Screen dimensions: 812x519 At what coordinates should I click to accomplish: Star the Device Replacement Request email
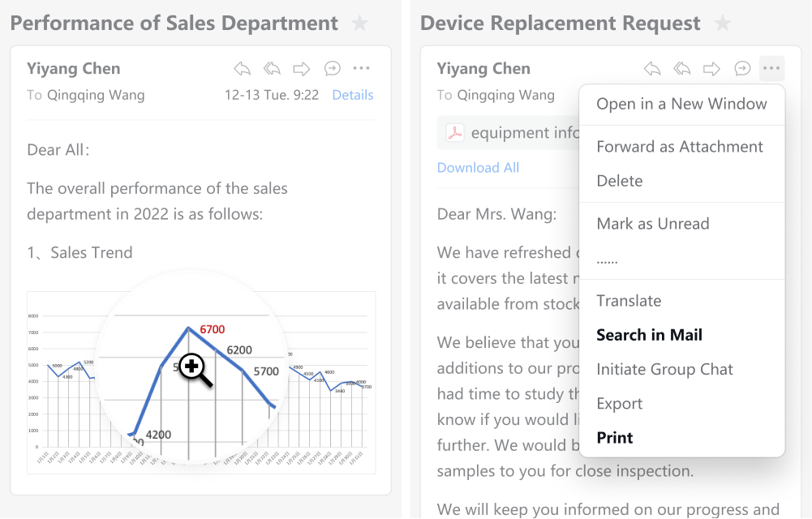[723, 24]
